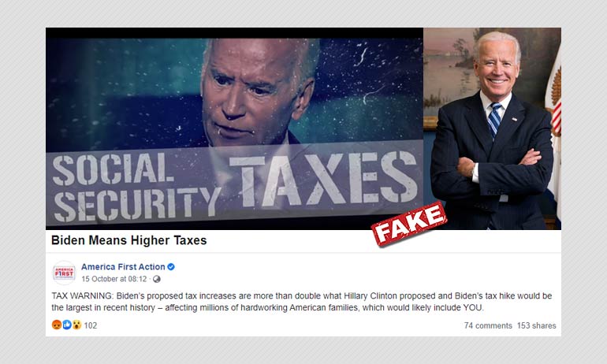Open the 102 reactions count list
Viewport: 607px width, 364px height.
(x=91, y=325)
